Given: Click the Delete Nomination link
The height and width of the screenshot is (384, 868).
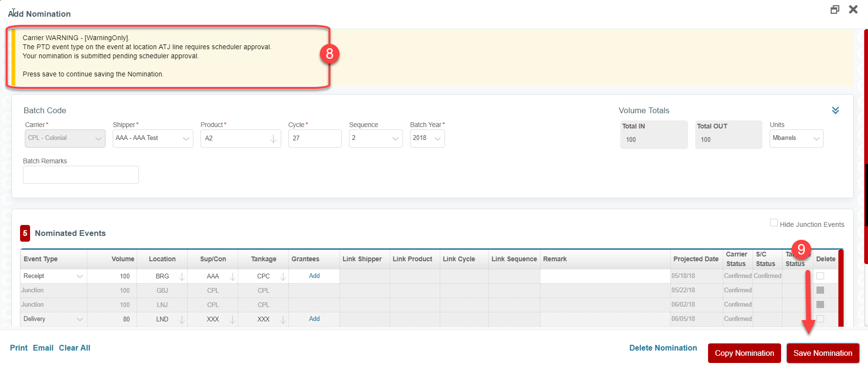Looking at the screenshot, I should tap(663, 348).
